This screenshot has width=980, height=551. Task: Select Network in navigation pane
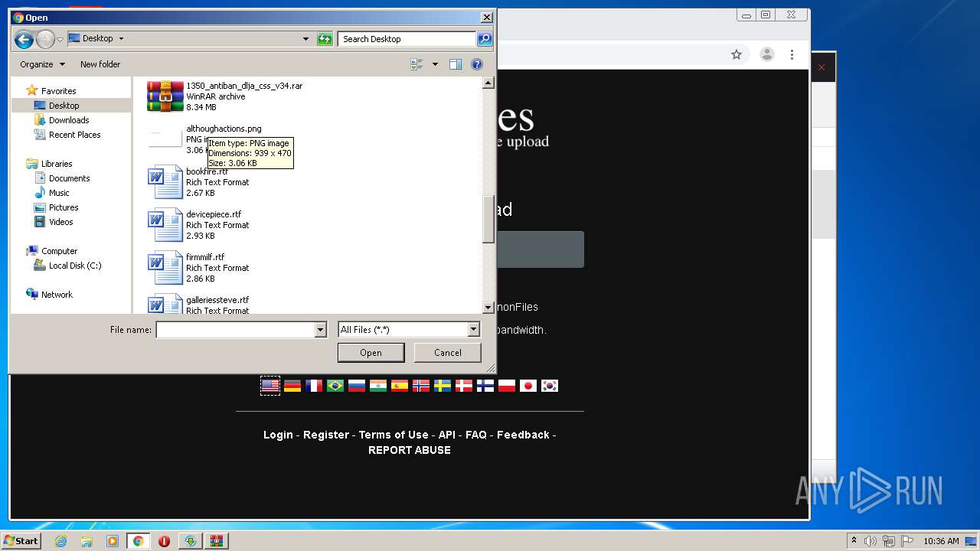[57, 295]
